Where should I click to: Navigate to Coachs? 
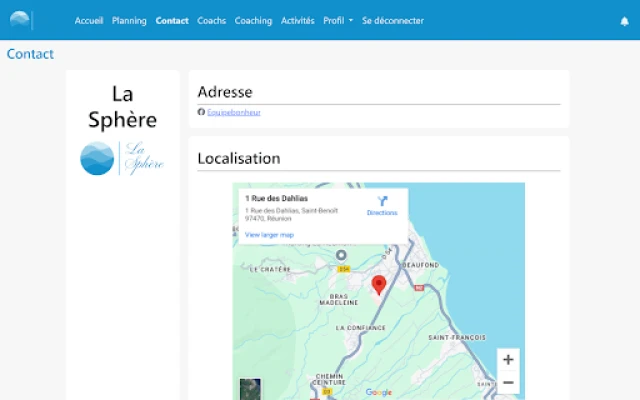coord(211,21)
